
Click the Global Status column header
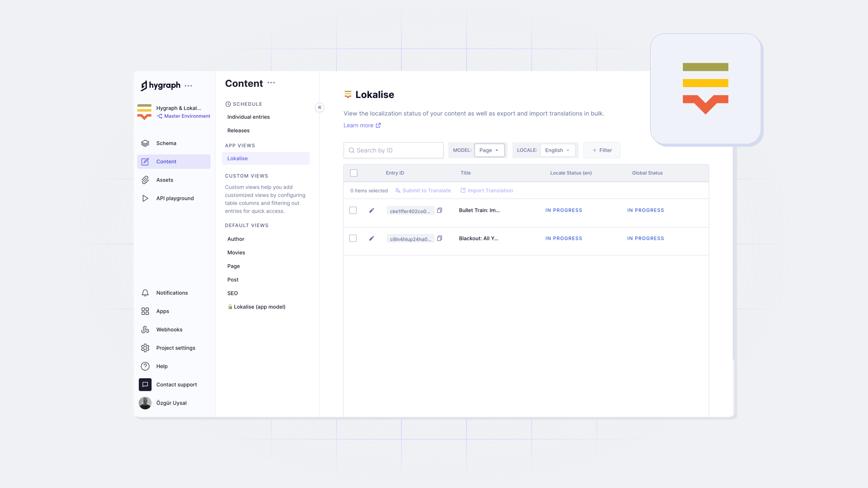point(647,173)
